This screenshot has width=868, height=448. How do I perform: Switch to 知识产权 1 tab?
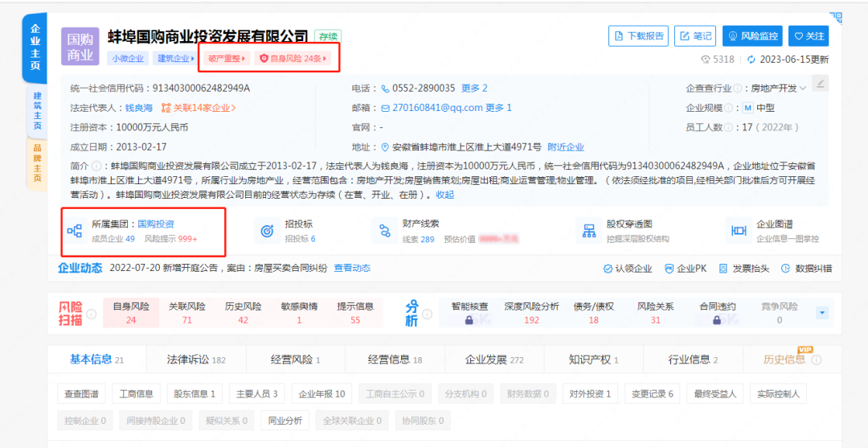tap(593, 360)
